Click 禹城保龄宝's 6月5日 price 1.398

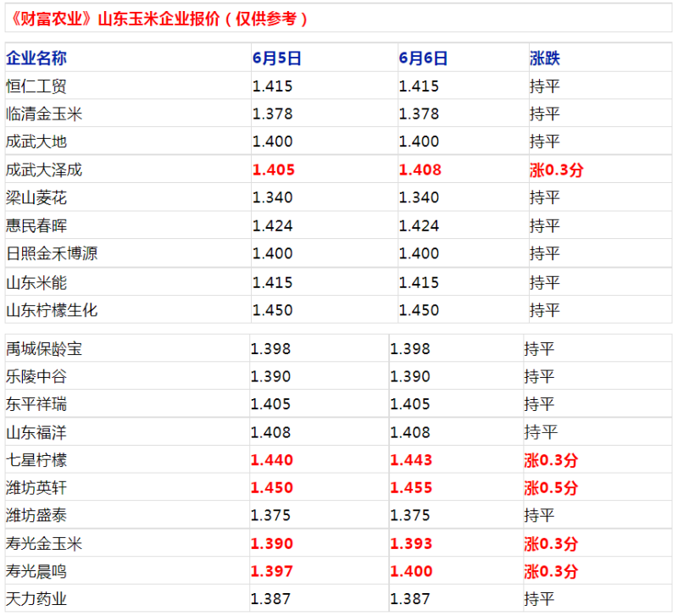(x=270, y=349)
